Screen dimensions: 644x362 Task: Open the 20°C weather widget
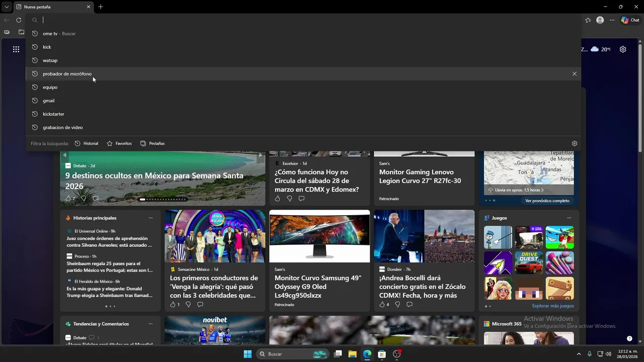click(x=601, y=49)
